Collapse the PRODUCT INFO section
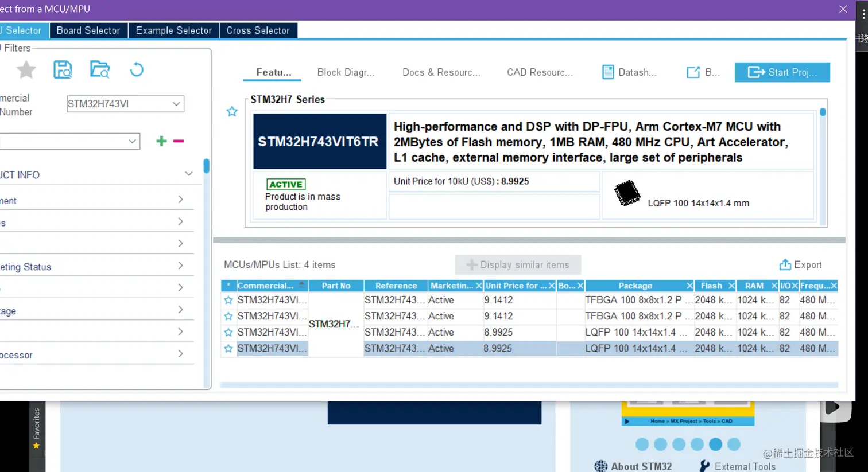The width and height of the screenshot is (868, 472). click(x=188, y=174)
